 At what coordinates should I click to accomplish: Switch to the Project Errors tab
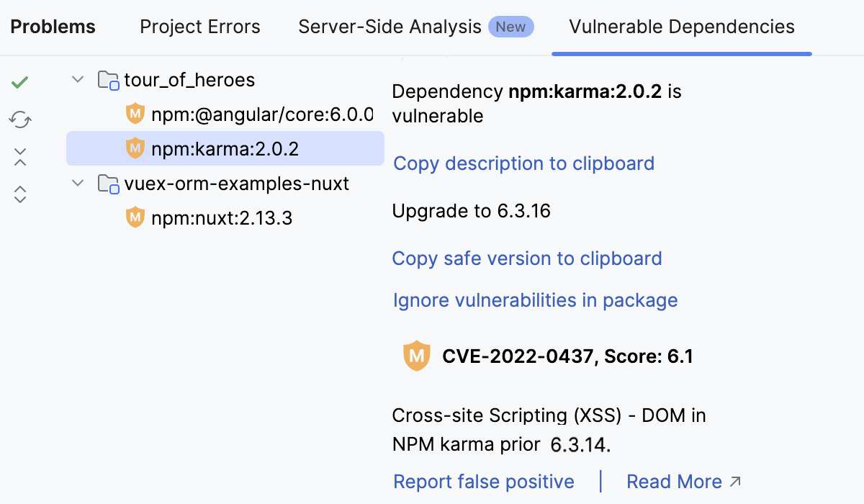point(199,27)
